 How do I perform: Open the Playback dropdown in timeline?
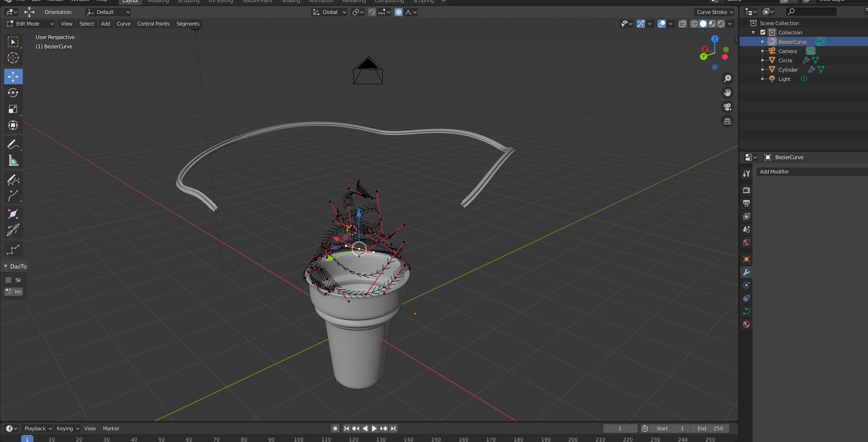coord(38,429)
